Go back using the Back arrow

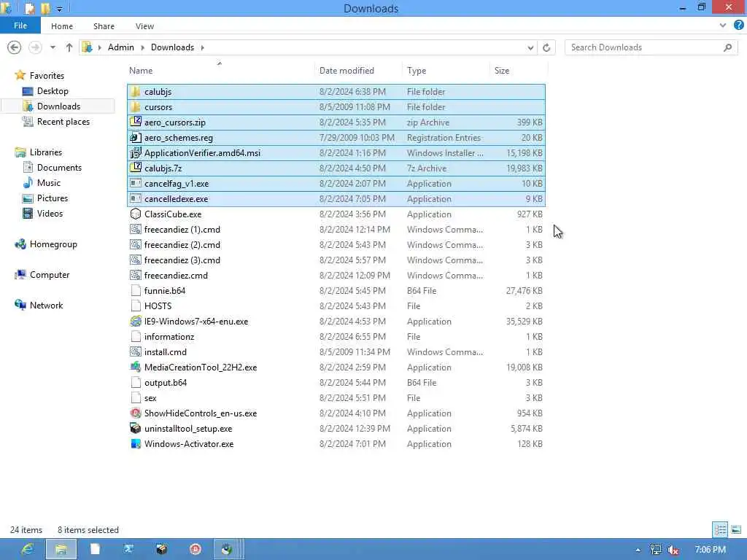[x=15, y=47]
